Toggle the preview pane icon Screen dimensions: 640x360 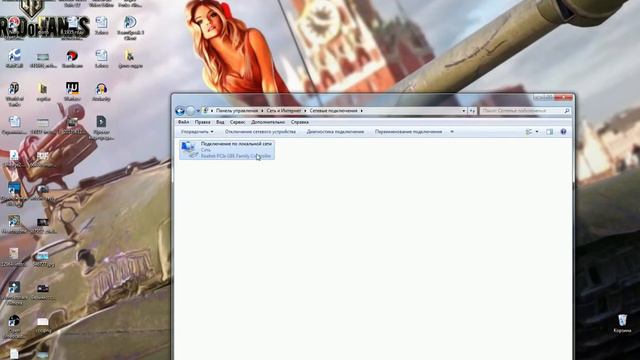click(549, 132)
